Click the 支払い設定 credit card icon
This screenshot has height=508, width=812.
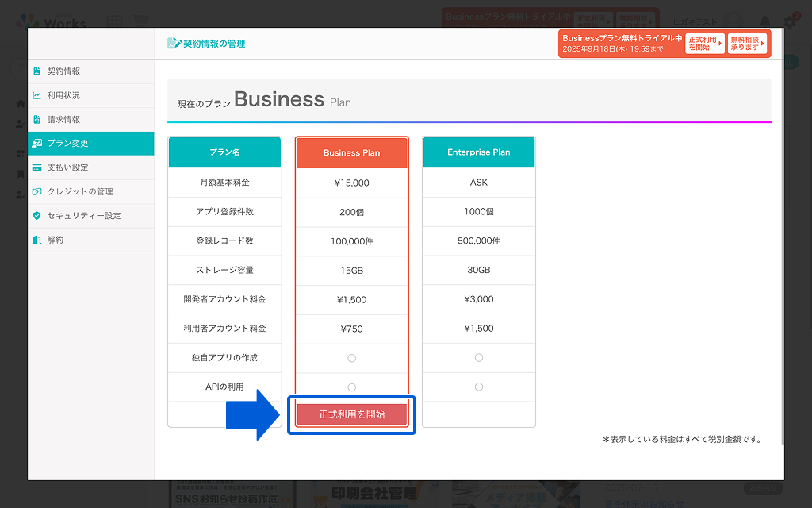pyautogui.click(x=37, y=167)
